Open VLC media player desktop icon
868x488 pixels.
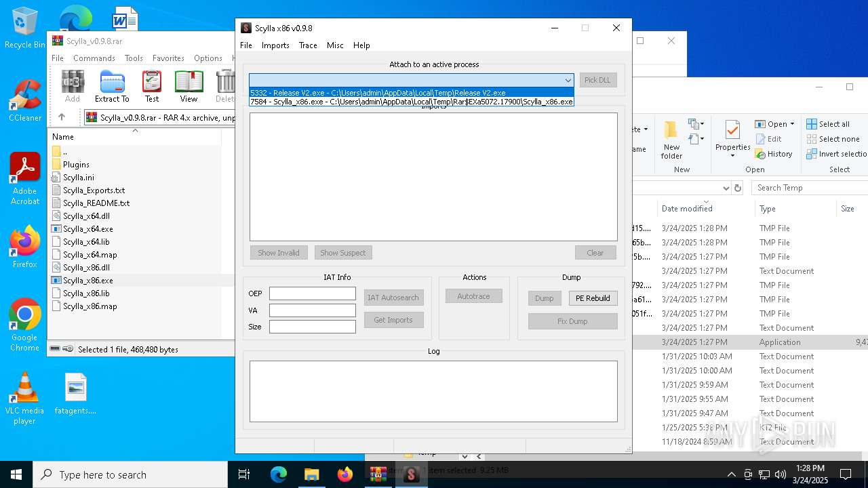24,399
